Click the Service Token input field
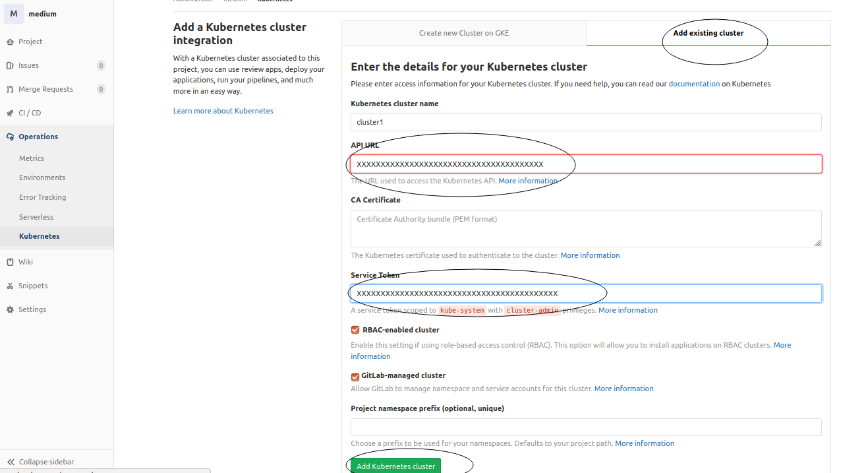 click(x=586, y=294)
